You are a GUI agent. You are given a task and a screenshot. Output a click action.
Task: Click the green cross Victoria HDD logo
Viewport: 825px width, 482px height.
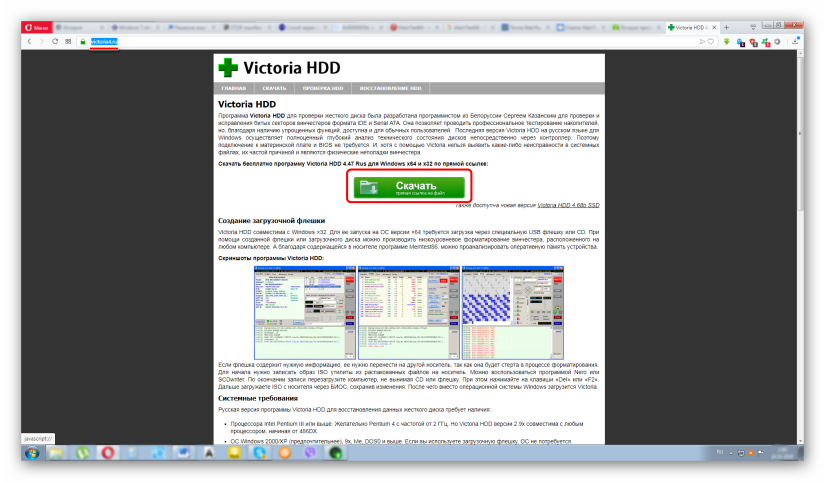coord(229,68)
